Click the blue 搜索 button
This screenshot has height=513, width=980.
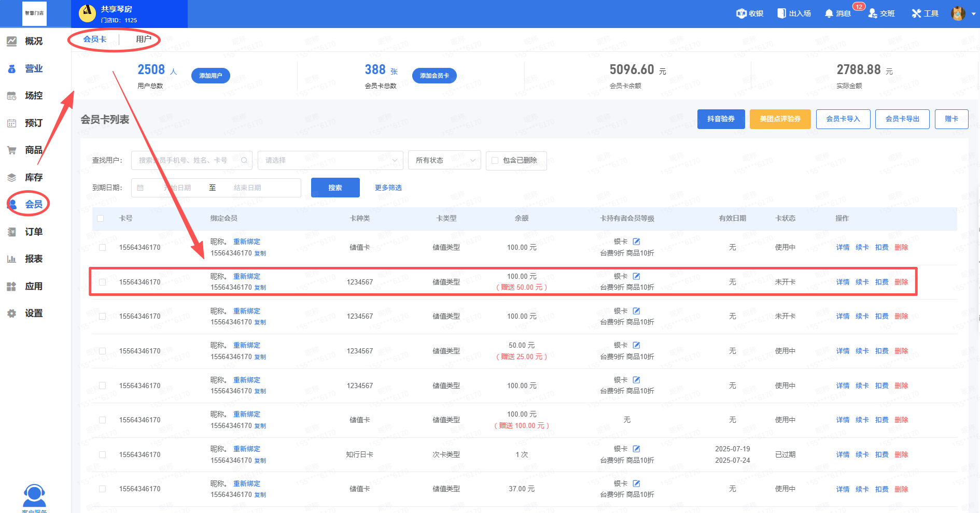pyautogui.click(x=335, y=188)
